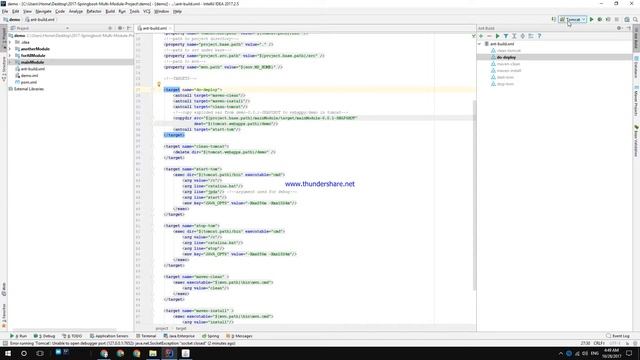Open the File menu

click(5, 11)
